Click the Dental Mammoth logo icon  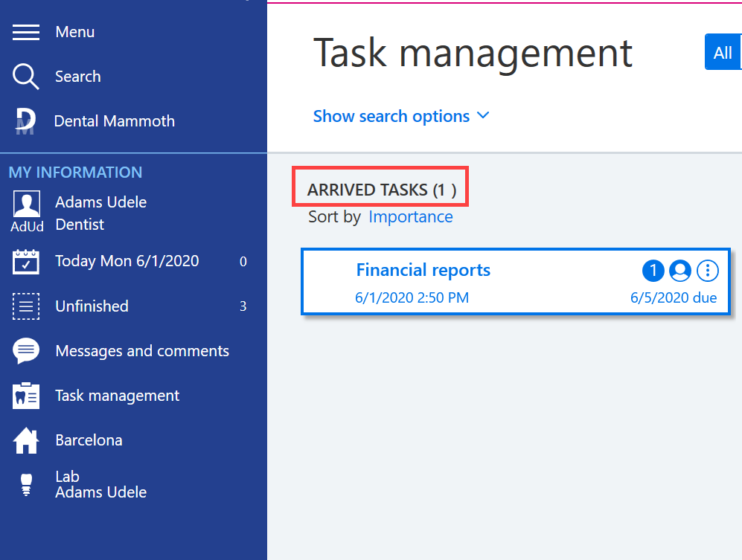point(25,121)
